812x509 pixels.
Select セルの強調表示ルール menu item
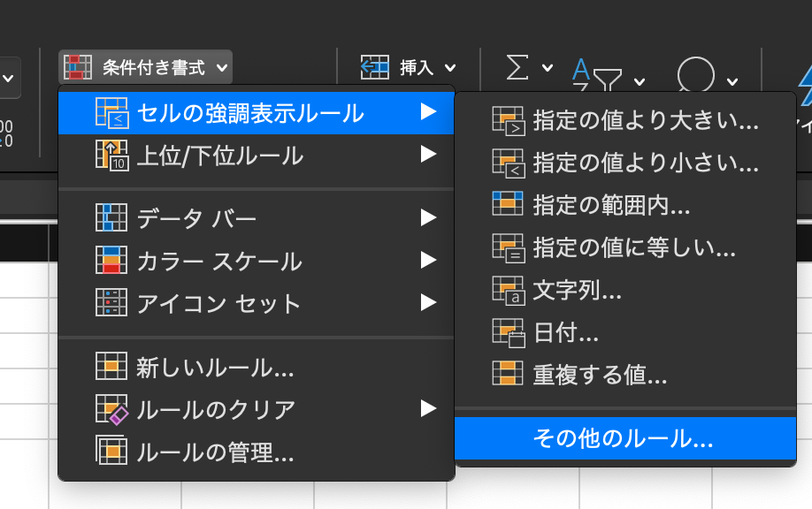coord(257,113)
